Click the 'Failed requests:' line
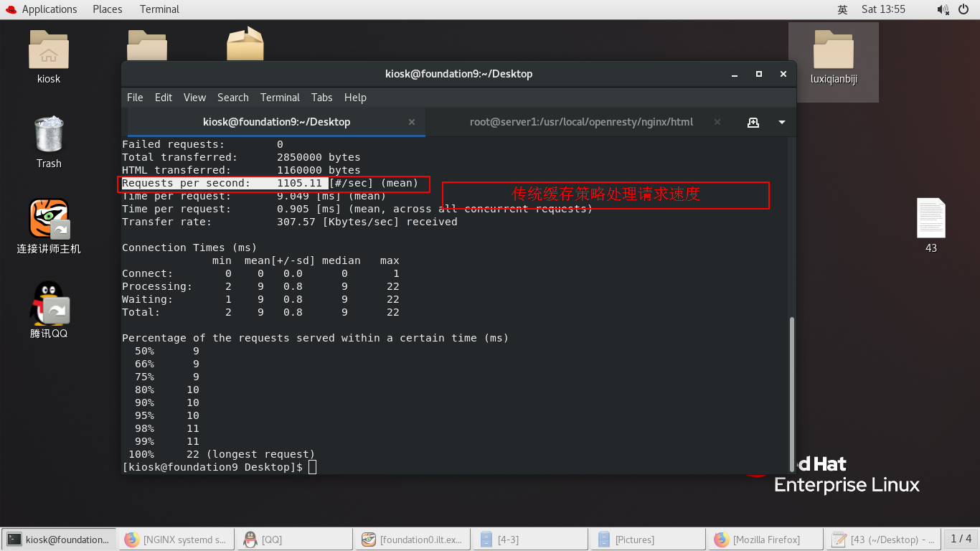Viewport: 980px width, 551px height. (202, 144)
